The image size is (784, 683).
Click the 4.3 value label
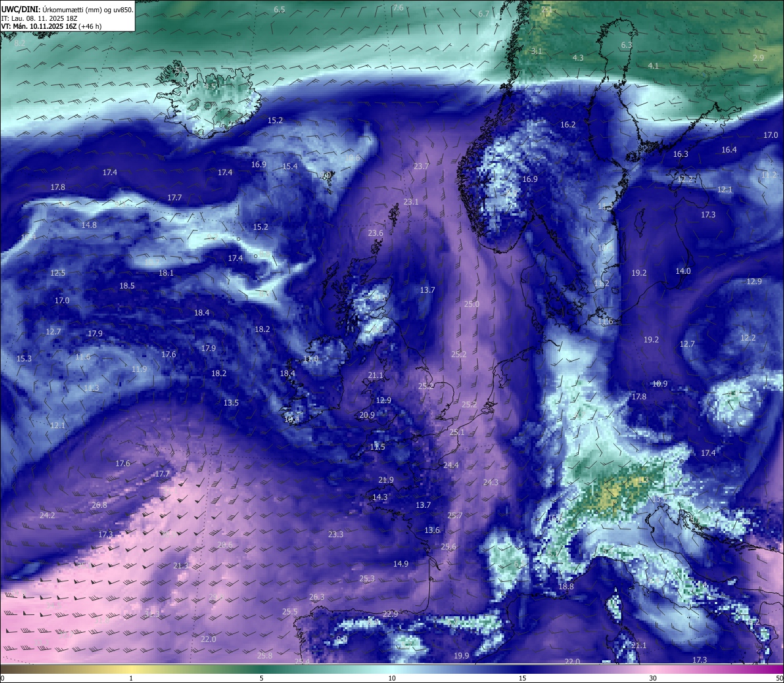[x=578, y=58]
